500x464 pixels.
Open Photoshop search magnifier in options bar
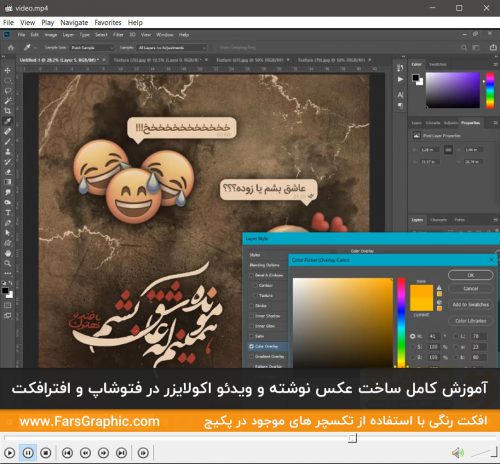click(464, 48)
